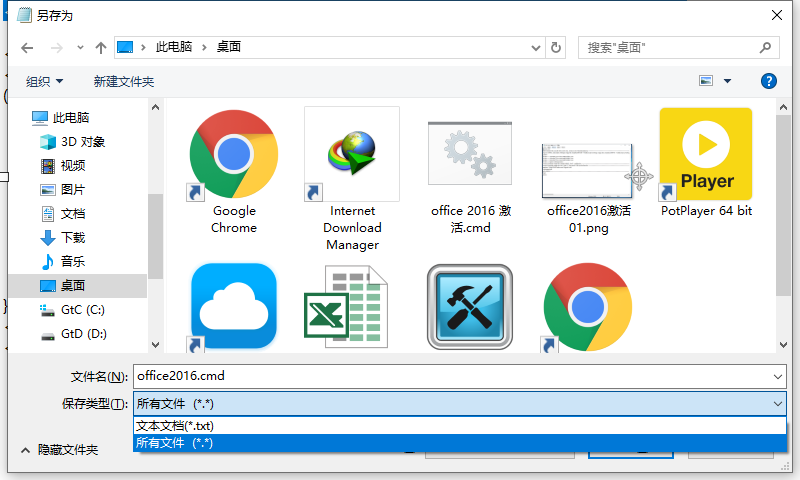Go back using the back arrow
Image resolution: width=800 pixels, height=480 pixels.
[27, 48]
